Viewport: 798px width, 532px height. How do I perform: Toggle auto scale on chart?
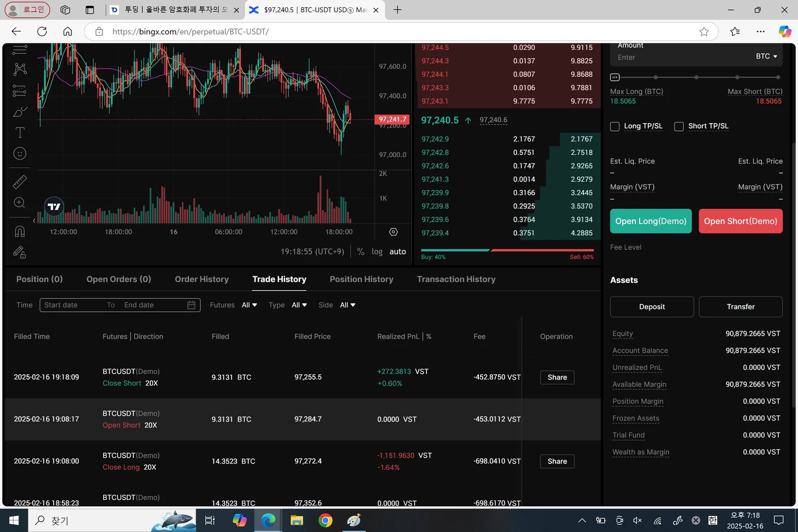pos(398,252)
